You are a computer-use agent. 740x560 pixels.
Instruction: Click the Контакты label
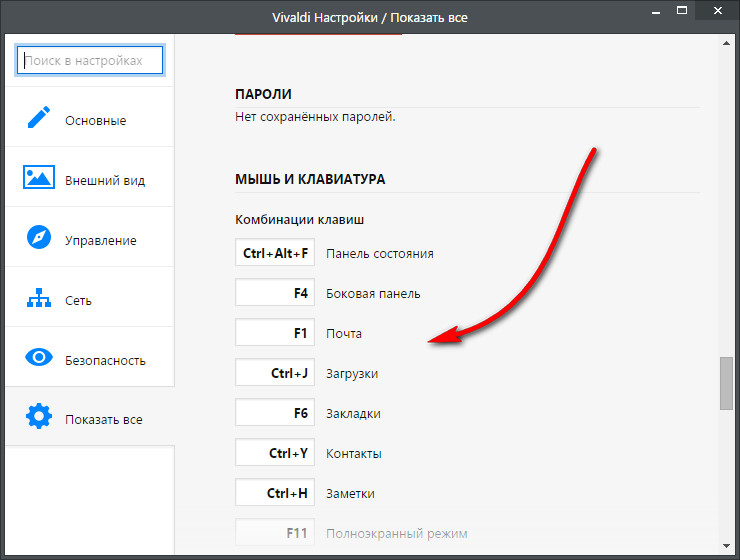[x=353, y=454]
